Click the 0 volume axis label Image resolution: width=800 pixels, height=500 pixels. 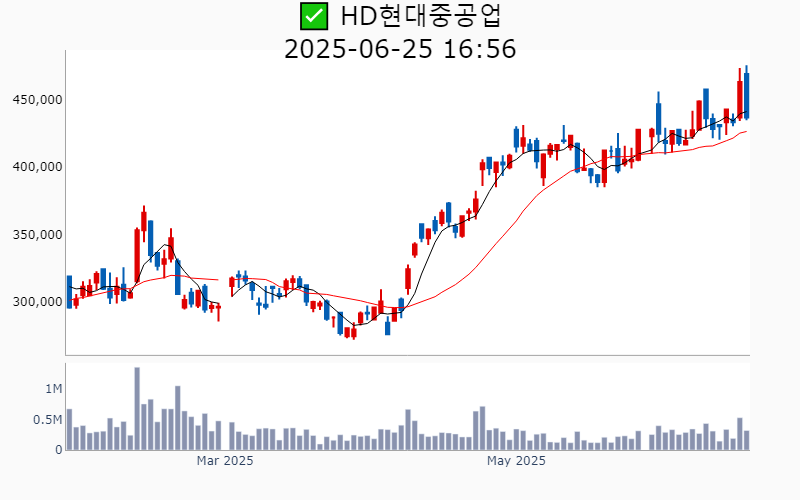pyautogui.click(x=59, y=450)
